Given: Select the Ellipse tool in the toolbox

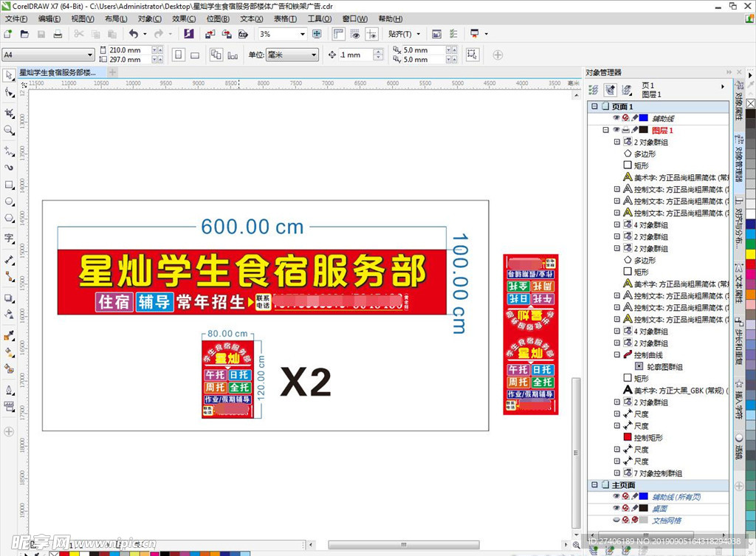Looking at the screenshot, I should (10, 202).
